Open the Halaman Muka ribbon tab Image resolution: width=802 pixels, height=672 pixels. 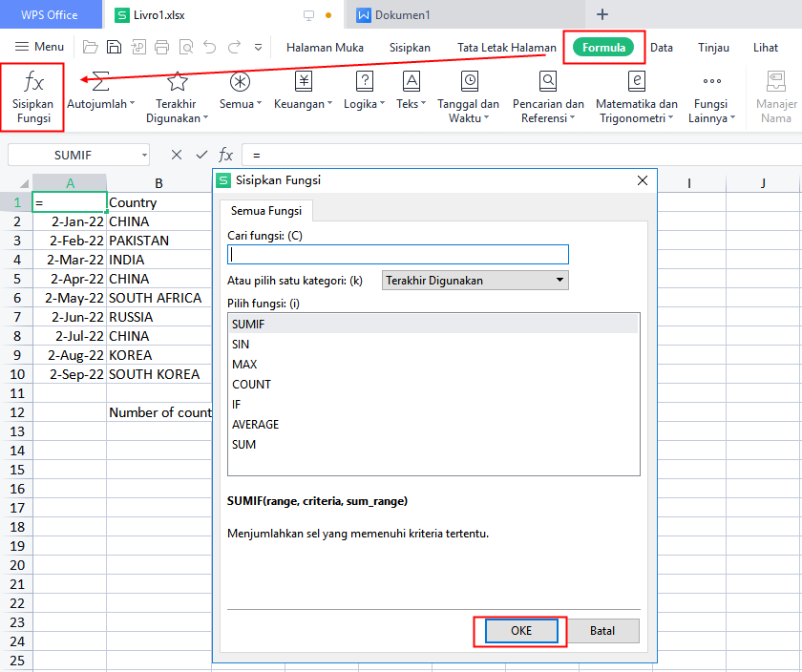(325, 47)
